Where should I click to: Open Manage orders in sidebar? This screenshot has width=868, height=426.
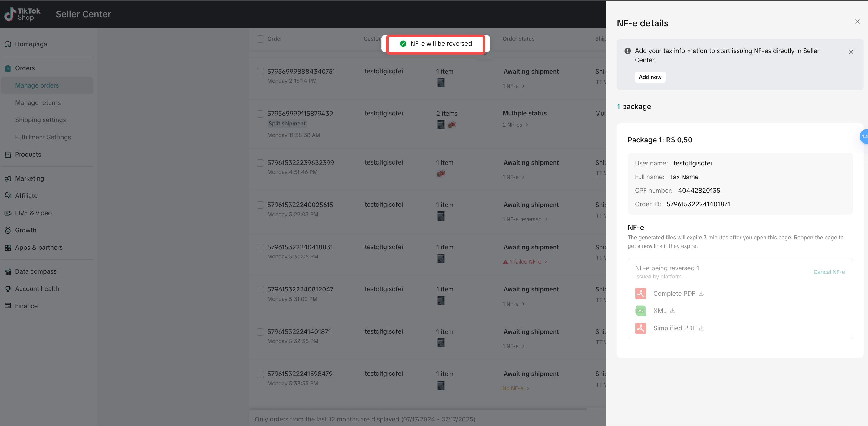[47, 85]
